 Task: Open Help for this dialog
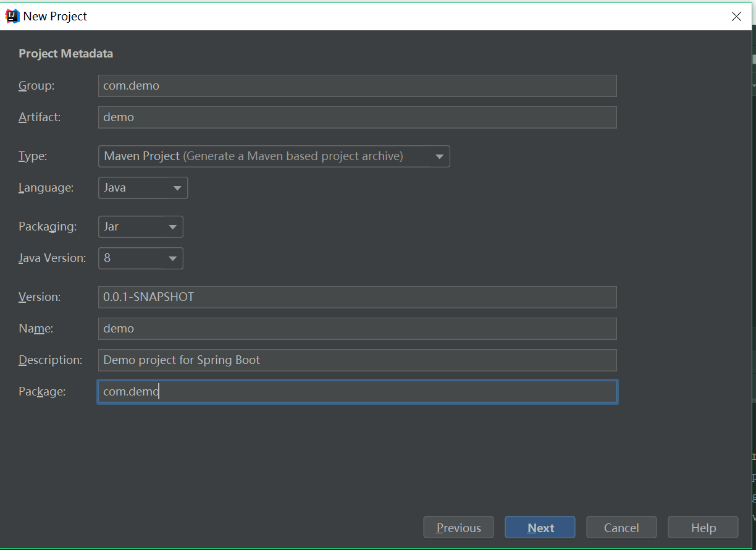[703, 528]
